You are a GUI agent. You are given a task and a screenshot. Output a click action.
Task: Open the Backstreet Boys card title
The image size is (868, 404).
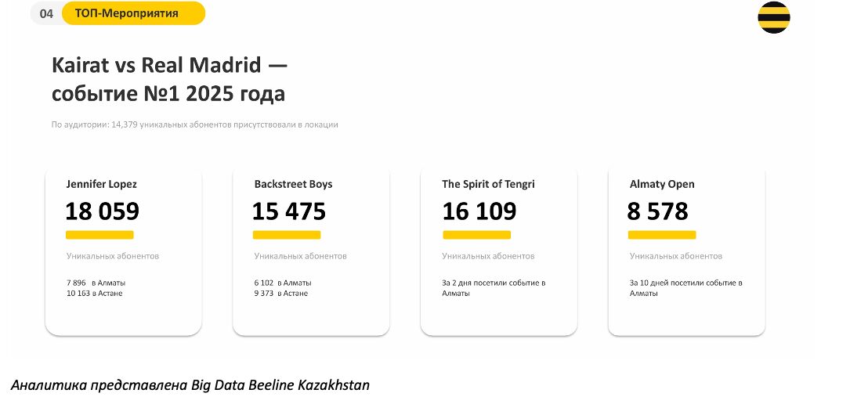[294, 184]
